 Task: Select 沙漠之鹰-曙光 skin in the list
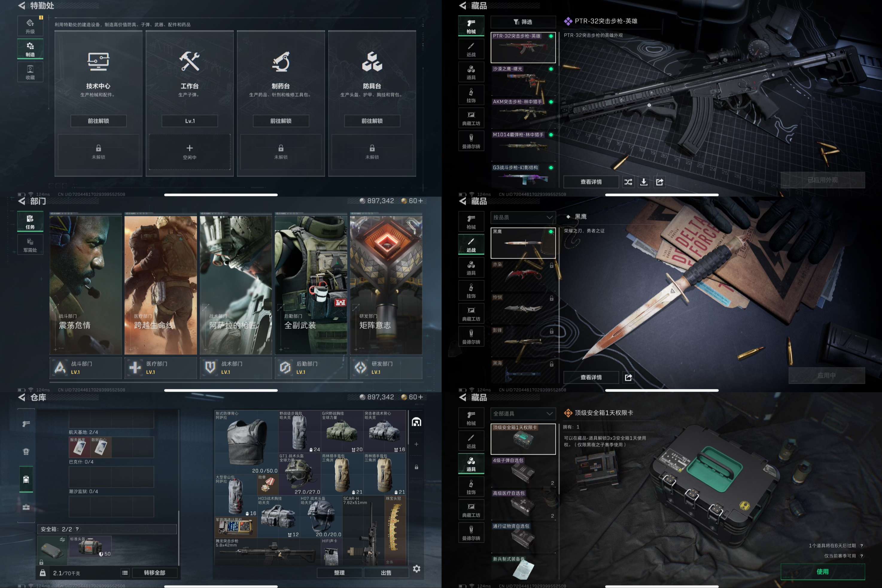pyautogui.click(x=523, y=80)
